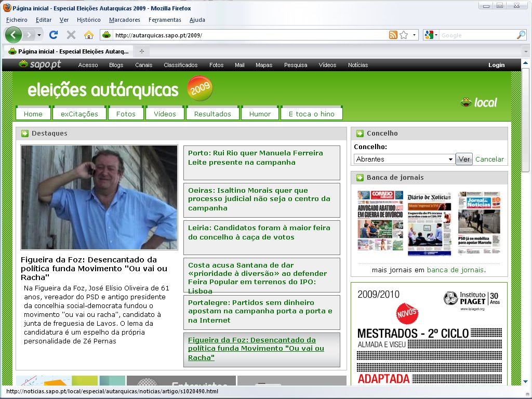Open the Ferramentas menu

pyautogui.click(x=165, y=20)
